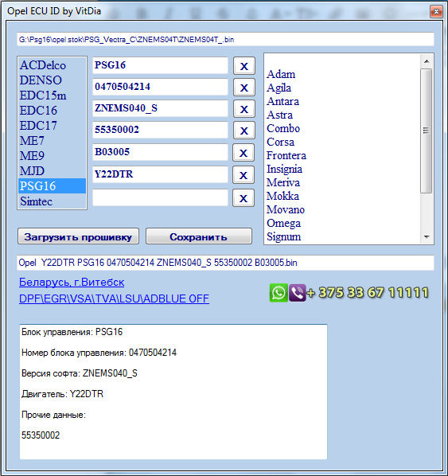Select ACDelco in ECU type list
The width and height of the screenshot is (448, 476).
coord(52,65)
